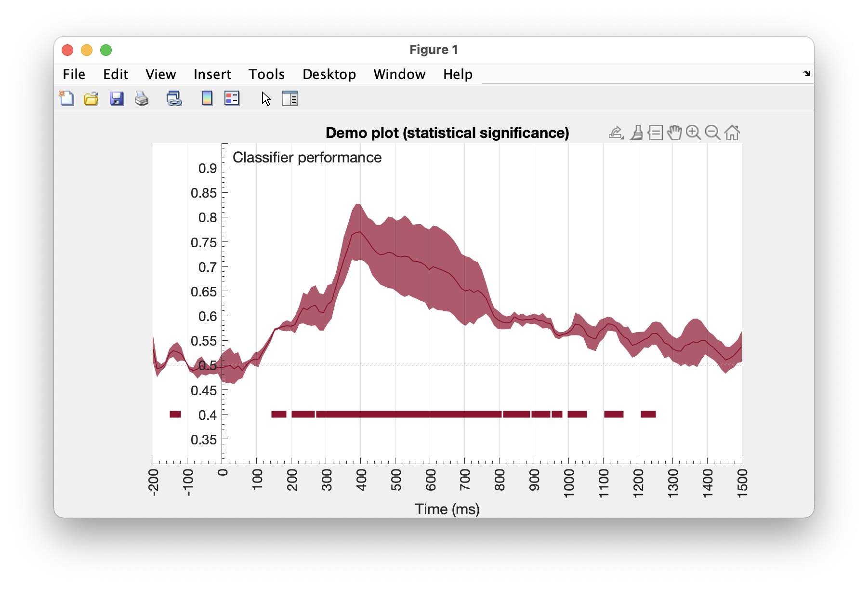Select the Edit Plot arrow tool
868x589 pixels.
coord(266,99)
